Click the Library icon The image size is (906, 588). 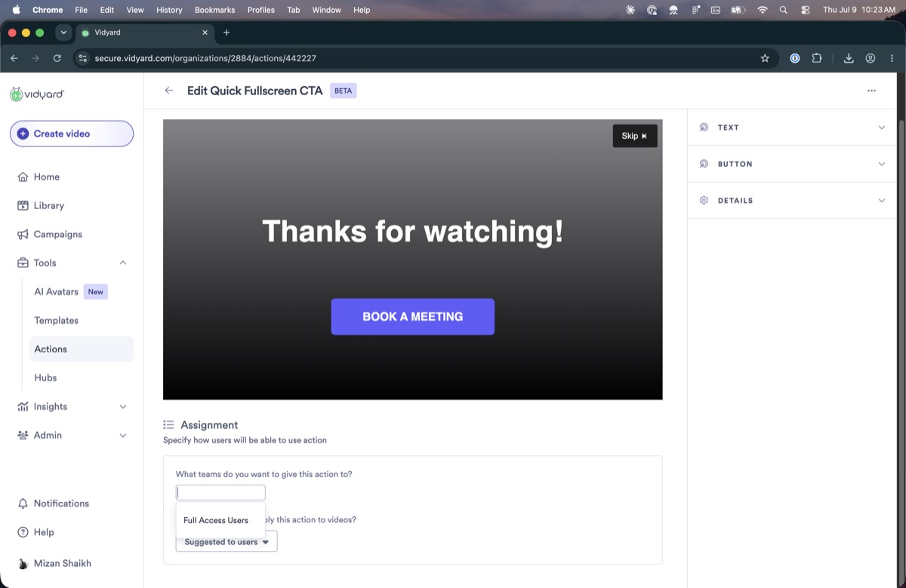pyautogui.click(x=23, y=205)
